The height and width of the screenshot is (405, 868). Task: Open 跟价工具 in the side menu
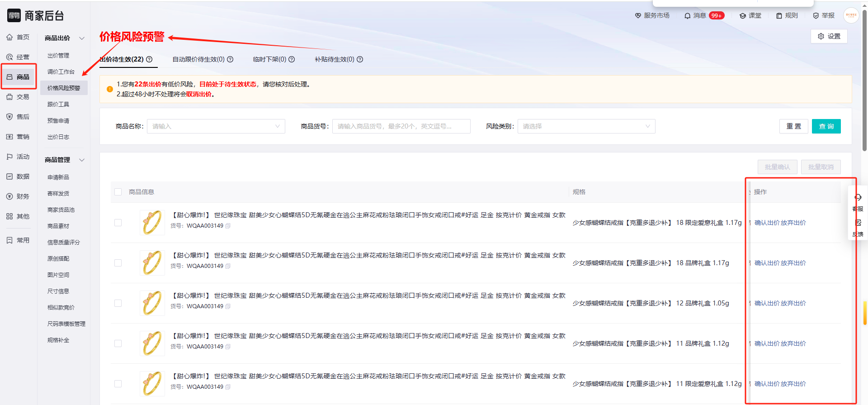pos(58,105)
